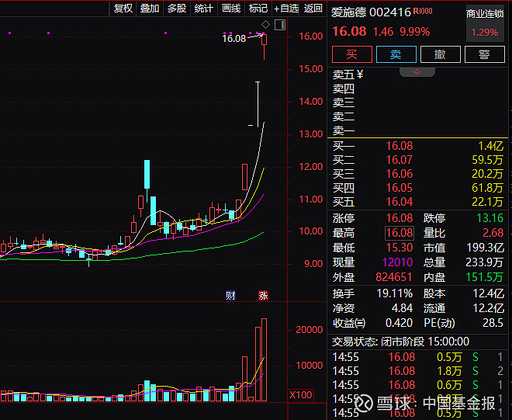Open the 画线 drawing tools menu
Image resolution: width=512 pixels, height=420 pixels.
231,9
